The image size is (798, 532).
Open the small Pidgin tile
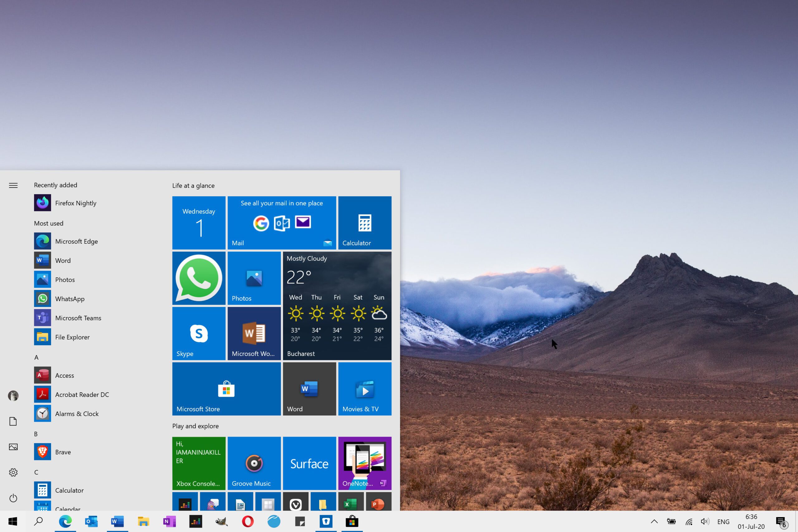(213, 501)
